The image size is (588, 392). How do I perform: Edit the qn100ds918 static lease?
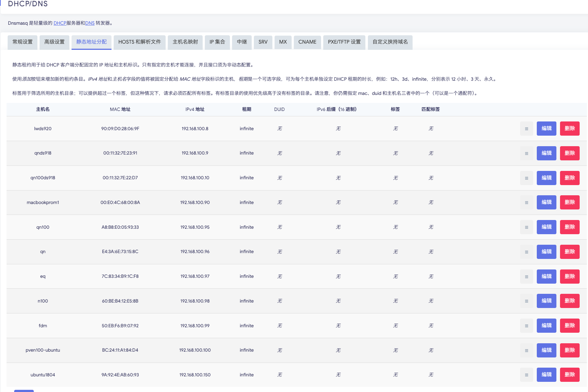(x=546, y=178)
